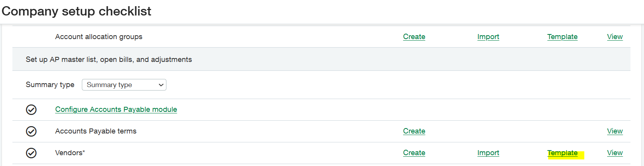Create a new vendor

[x=414, y=153]
